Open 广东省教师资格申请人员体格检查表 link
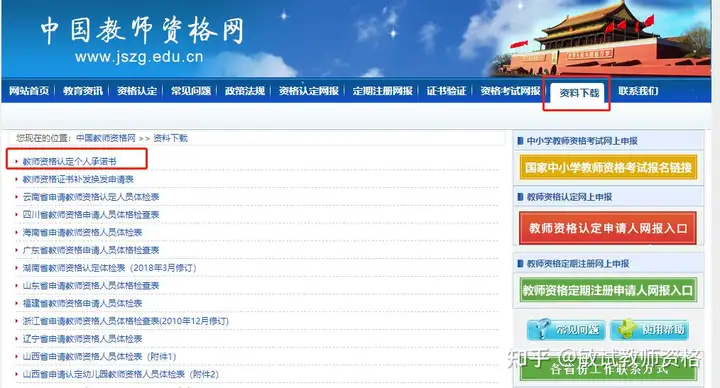The height and width of the screenshot is (388, 720). [x=91, y=250]
